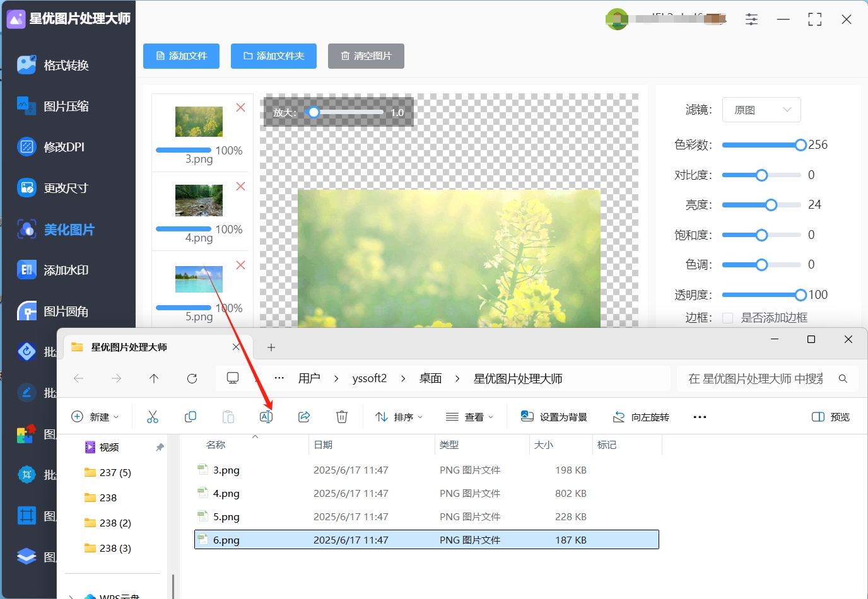
Task: Expand the breadcrumb chevron after 用户
Action: tap(336, 378)
